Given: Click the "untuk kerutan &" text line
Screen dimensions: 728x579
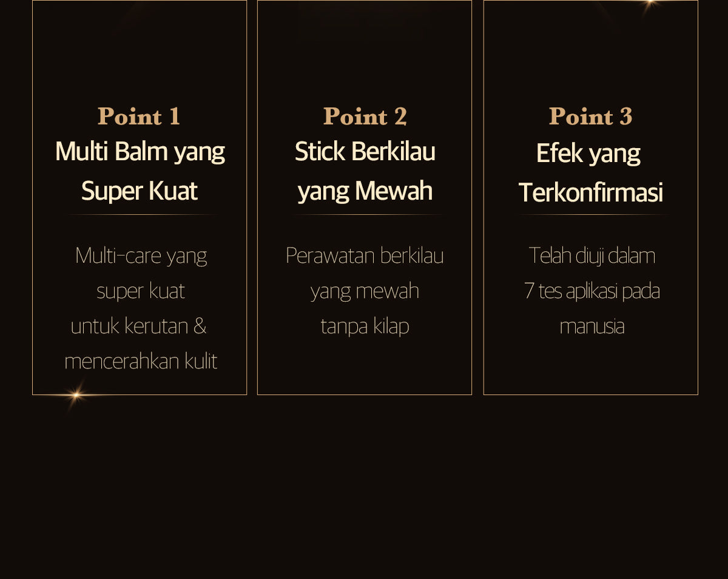Looking at the screenshot, I should 138,327.
